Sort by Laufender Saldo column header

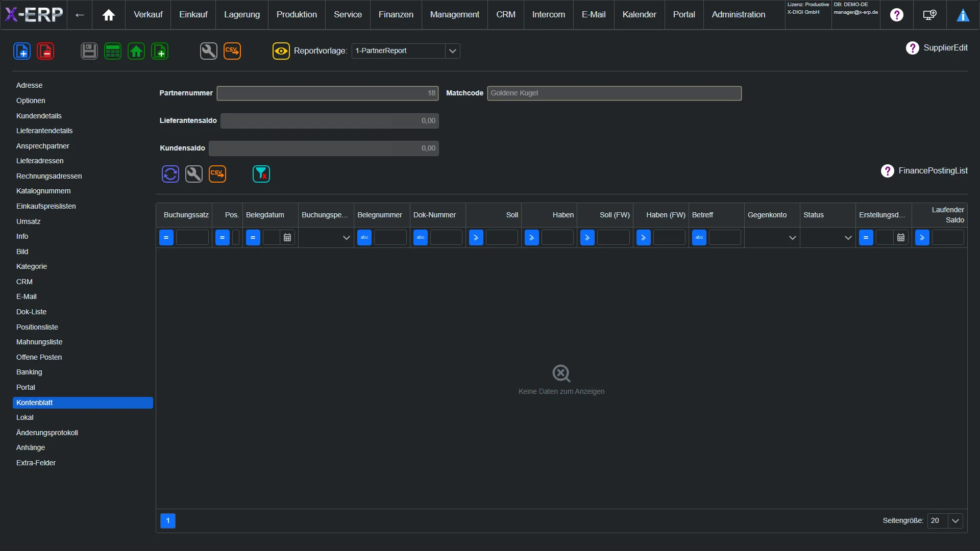pyautogui.click(x=940, y=215)
